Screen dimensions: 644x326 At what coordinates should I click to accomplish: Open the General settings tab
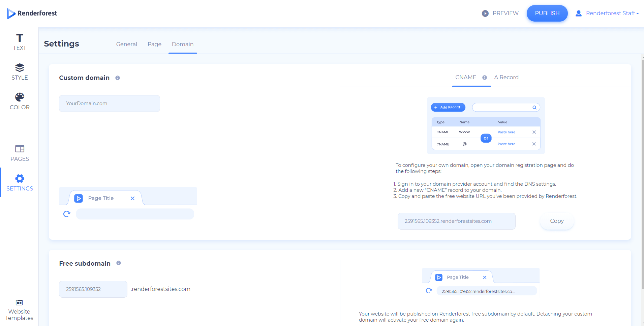pyautogui.click(x=126, y=44)
